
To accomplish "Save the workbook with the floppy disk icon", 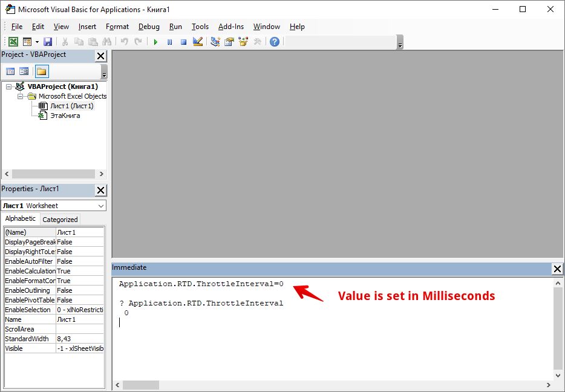I will (48, 42).
